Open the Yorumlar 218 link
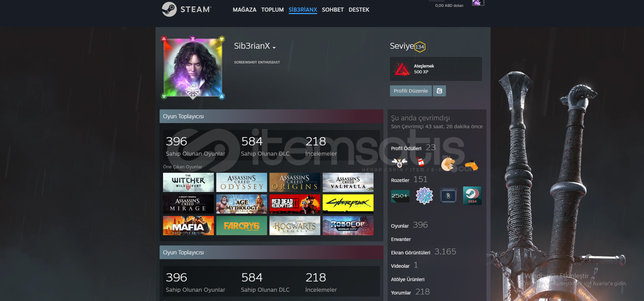 tap(410, 292)
